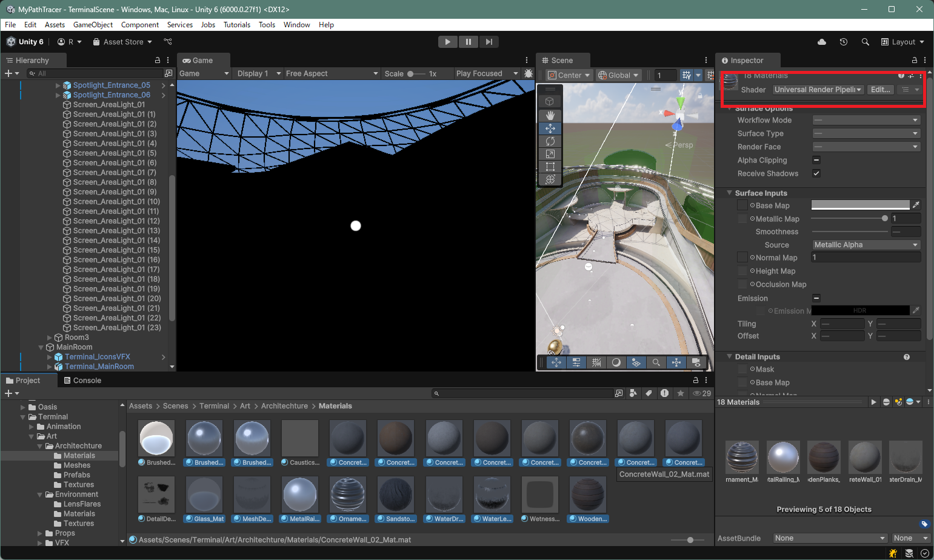This screenshot has height=560, width=934.
Task: Select the Rotate tool in the Scene toolbar
Action: [550, 141]
